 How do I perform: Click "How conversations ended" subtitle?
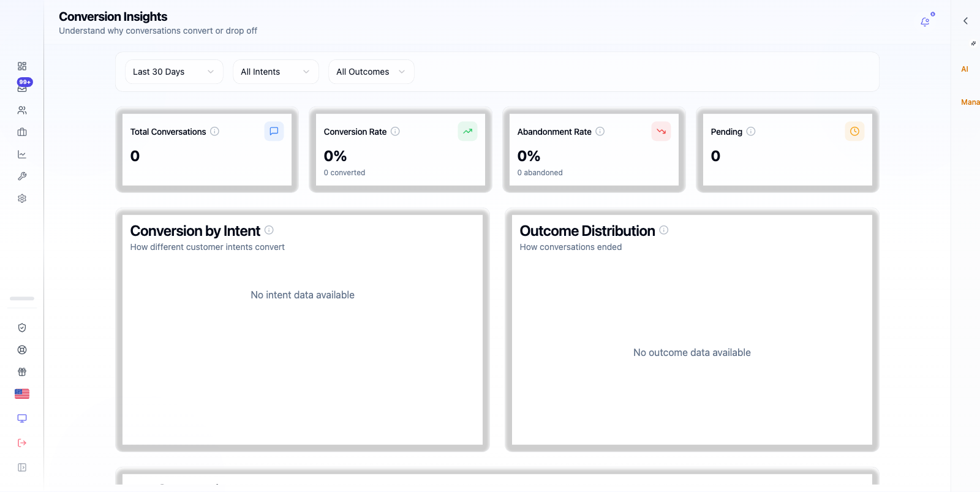click(571, 247)
